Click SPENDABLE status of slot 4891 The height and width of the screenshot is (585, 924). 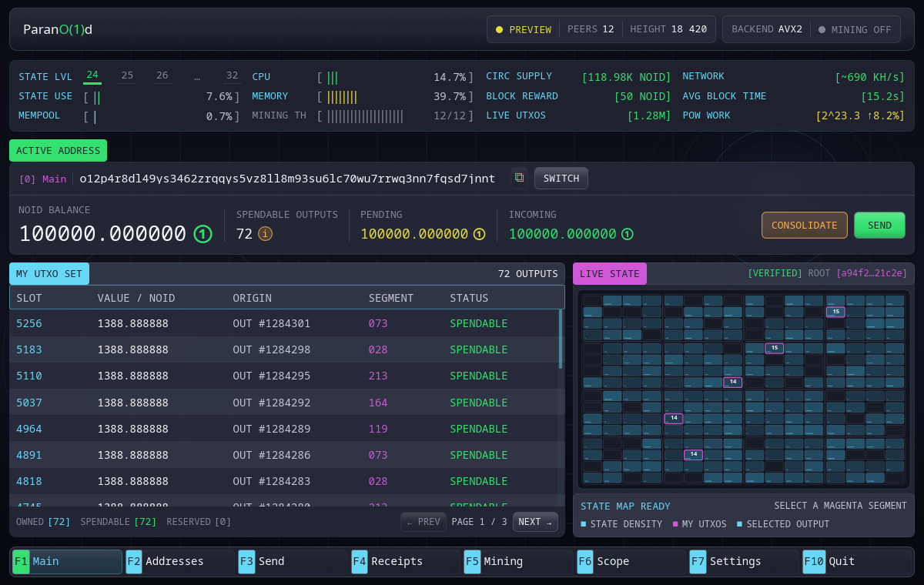tap(479, 455)
